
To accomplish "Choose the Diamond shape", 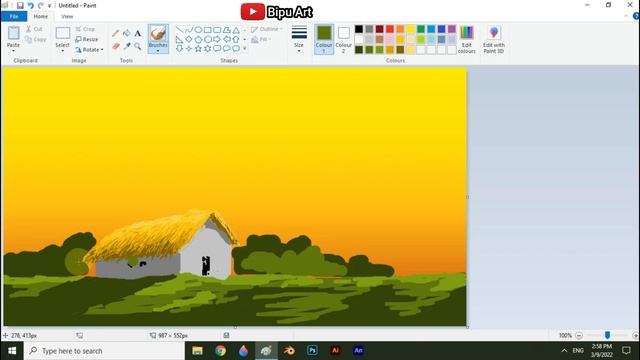I will click(x=189, y=40).
